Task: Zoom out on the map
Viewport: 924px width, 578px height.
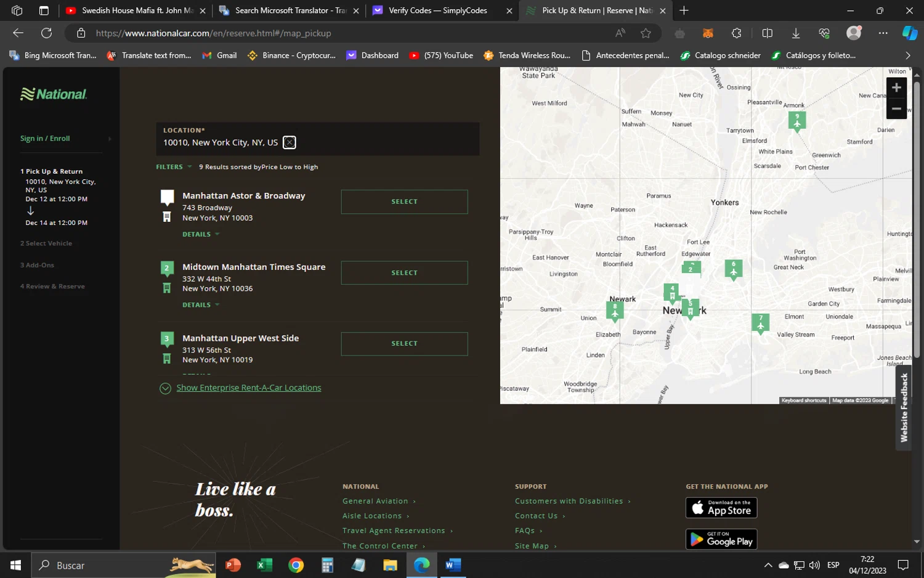Action: (x=896, y=108)
